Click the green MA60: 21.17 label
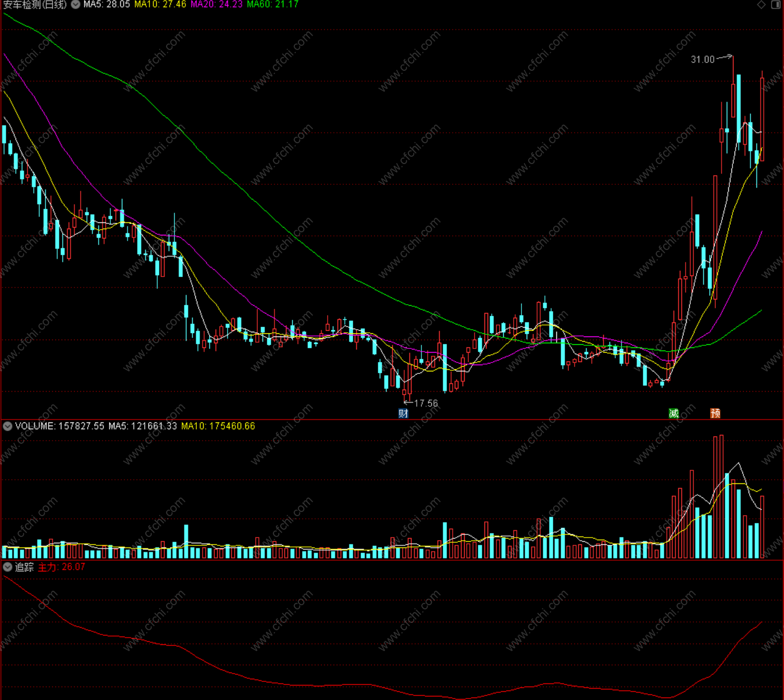 272,5
